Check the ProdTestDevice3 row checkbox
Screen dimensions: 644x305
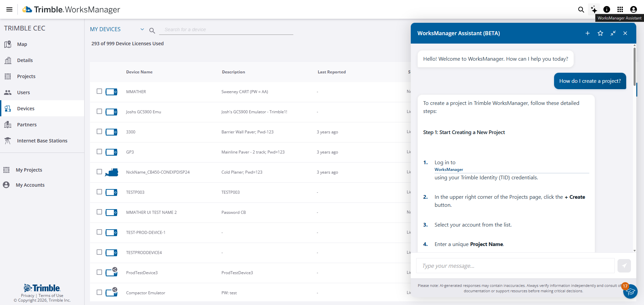click(x=99, y=272)
